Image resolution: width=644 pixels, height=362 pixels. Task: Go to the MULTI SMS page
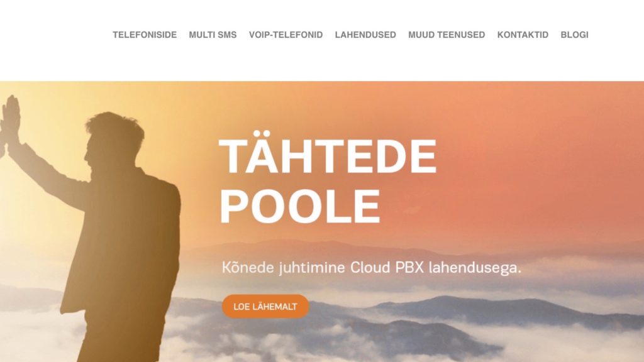click(x=213, y=35)
